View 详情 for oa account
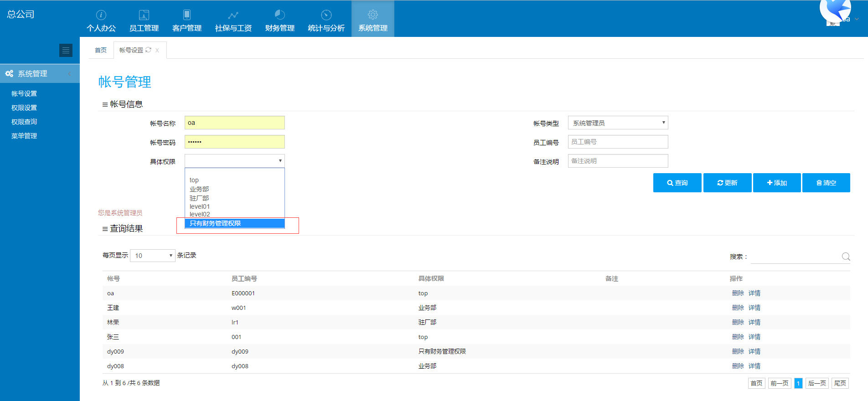868x401 pixels. pyautogui.click(x=754, y=293)
